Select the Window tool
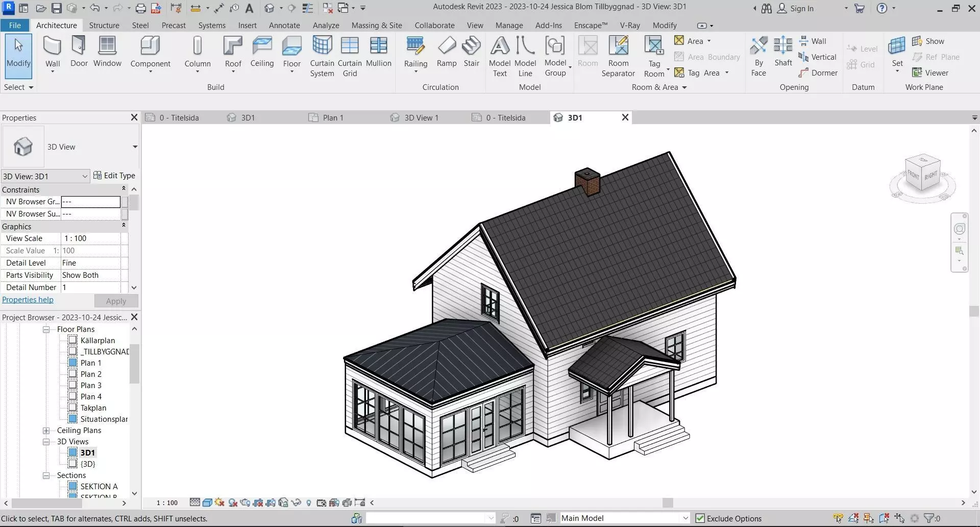980x527 pixels. point(107,52)
